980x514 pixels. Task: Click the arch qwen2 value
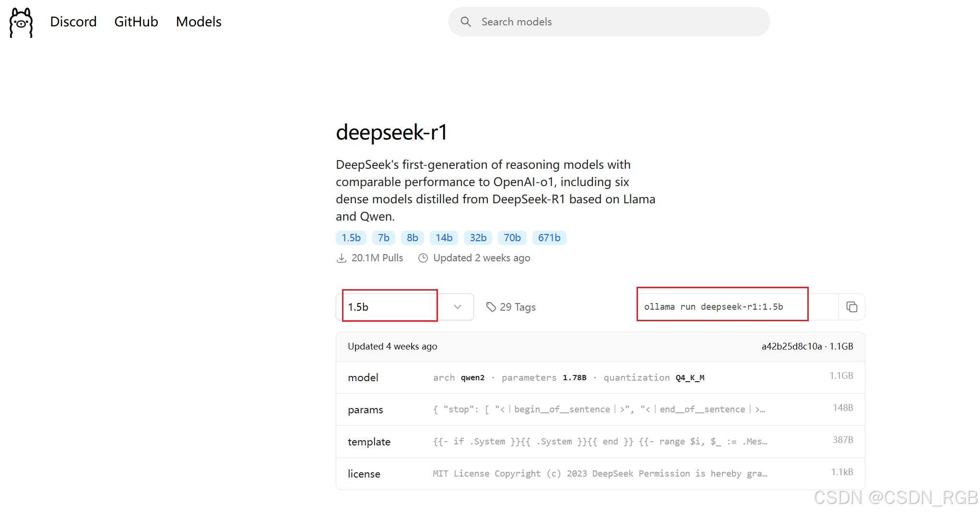point(472,378)
